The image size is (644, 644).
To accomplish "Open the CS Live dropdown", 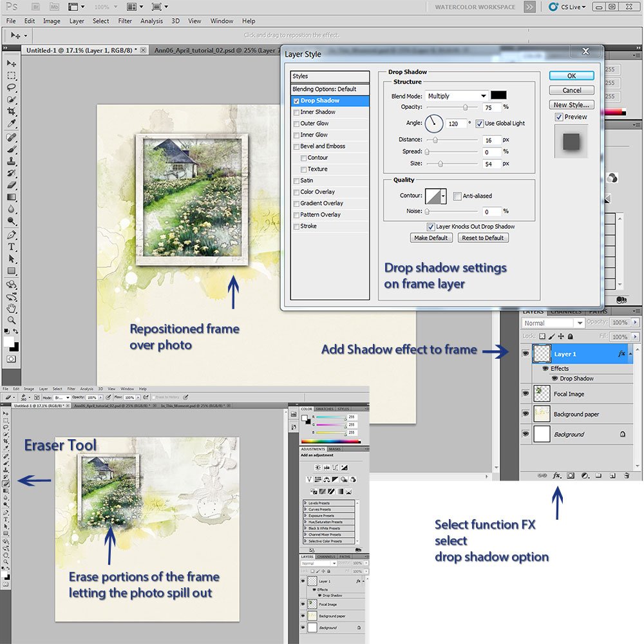I will pos(567,7).
